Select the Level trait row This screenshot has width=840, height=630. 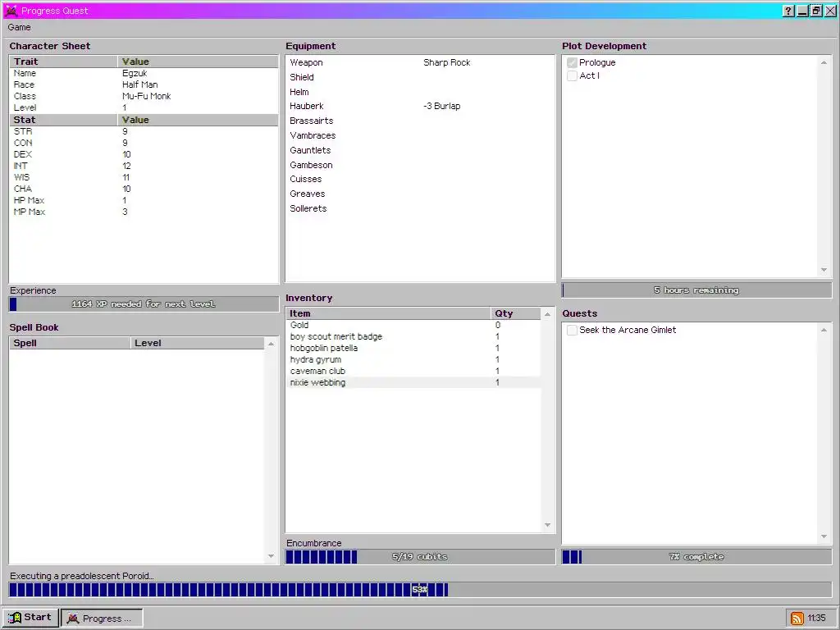pos(144,107)
